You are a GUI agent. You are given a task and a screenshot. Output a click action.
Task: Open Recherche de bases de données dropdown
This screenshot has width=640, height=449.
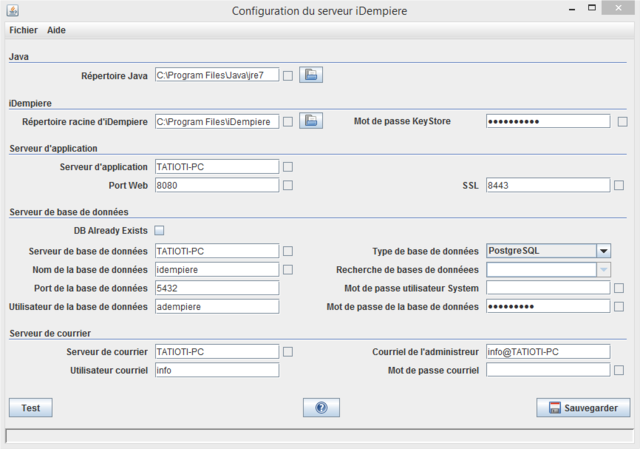click(603, 270)
